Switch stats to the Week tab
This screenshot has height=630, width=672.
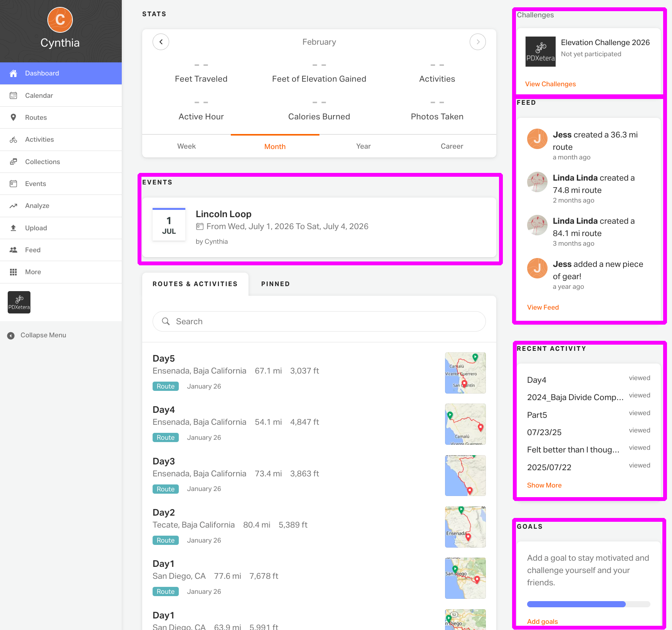pyautogui.click(x=186, y=146)
